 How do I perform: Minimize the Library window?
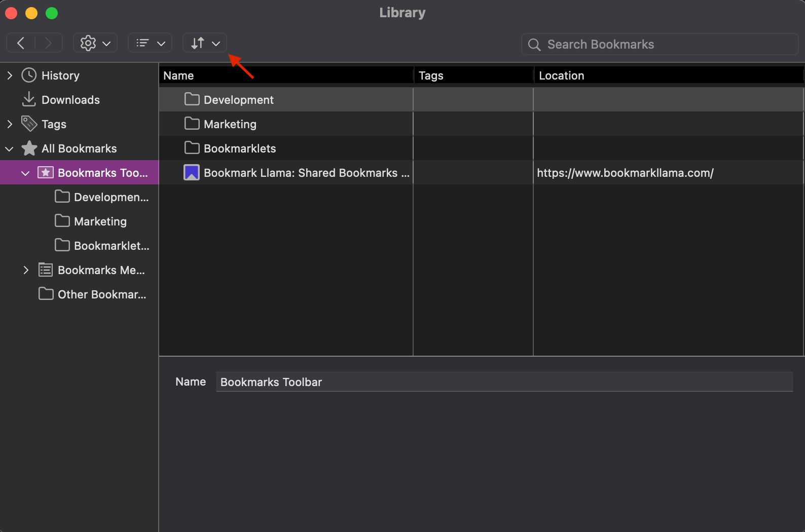[x=31, y=13]
